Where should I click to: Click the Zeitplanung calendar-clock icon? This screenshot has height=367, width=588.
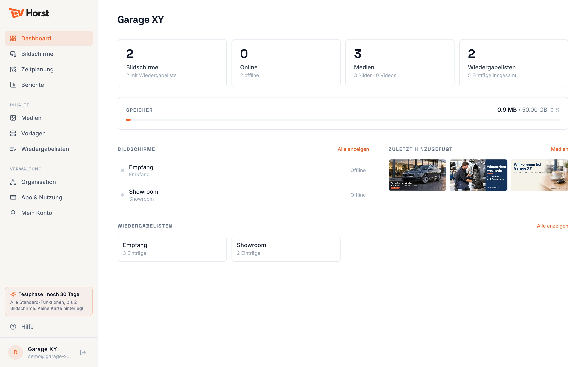(13, 69)
